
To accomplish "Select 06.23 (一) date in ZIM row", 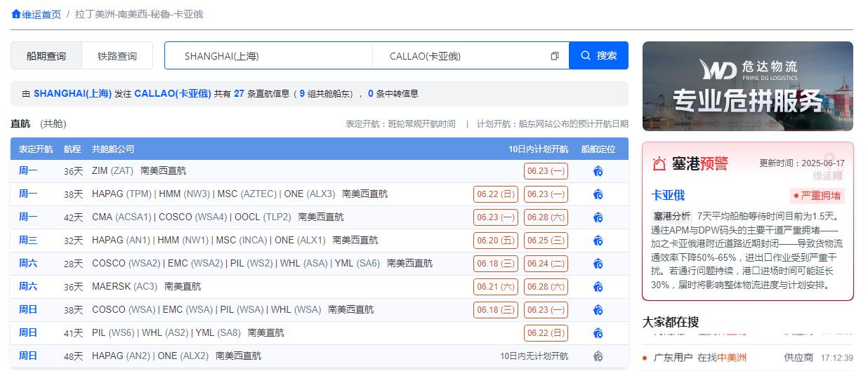I will tap(546, 171).
